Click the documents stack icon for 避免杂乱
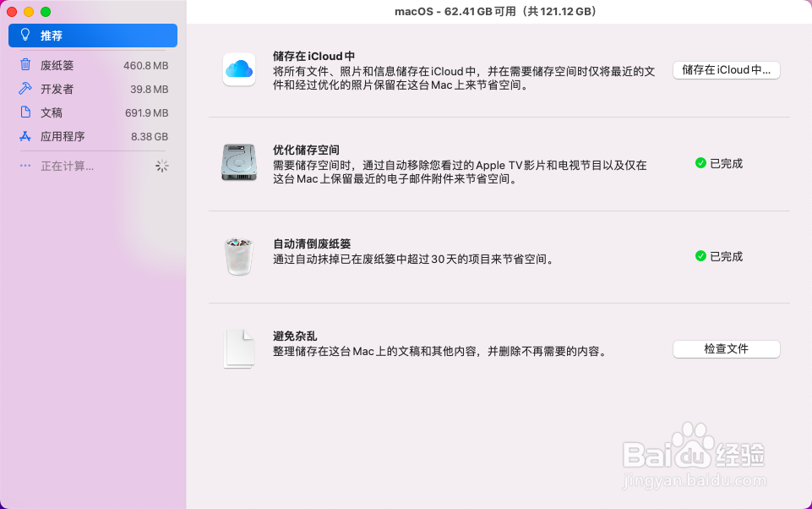Image resolution: width=812 pixels, height=509 pixels. (x=239, y=348)
